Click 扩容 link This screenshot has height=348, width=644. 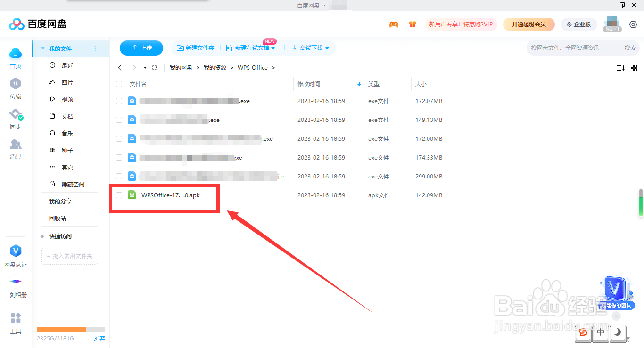99,338
